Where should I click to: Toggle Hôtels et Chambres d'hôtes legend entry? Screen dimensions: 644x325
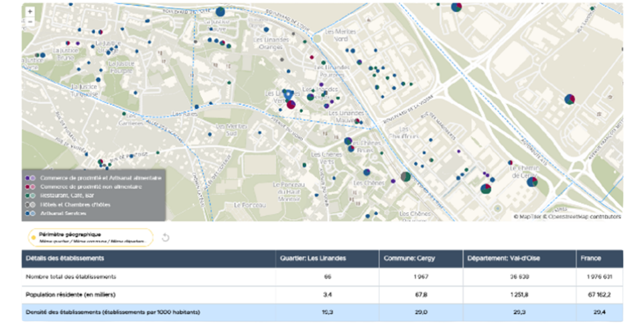tap(68, 204)
